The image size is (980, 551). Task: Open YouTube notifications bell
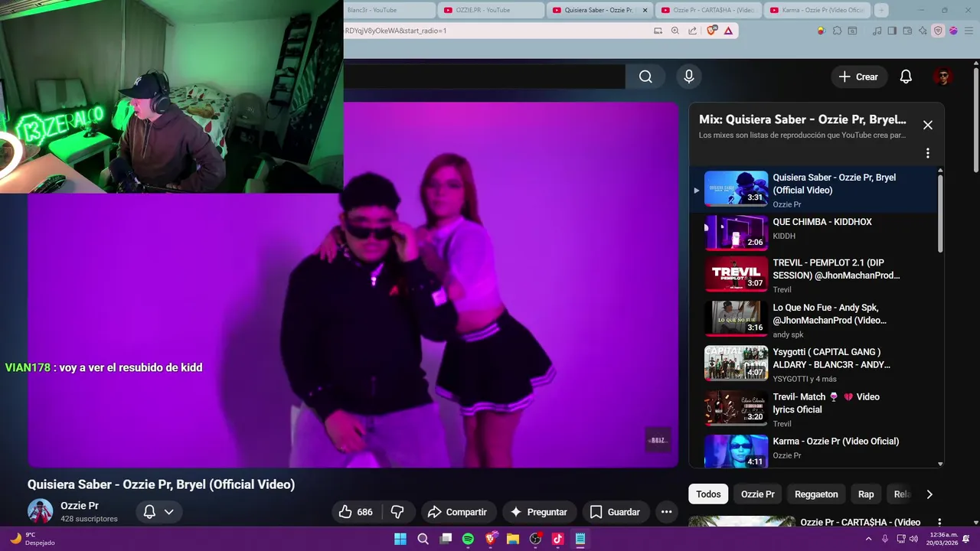(906, 77)
